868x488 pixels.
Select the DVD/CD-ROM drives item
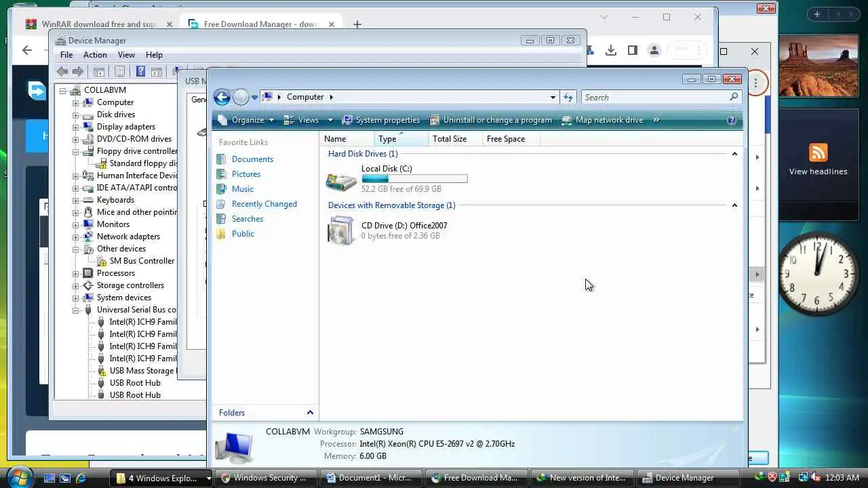[134, 139]
